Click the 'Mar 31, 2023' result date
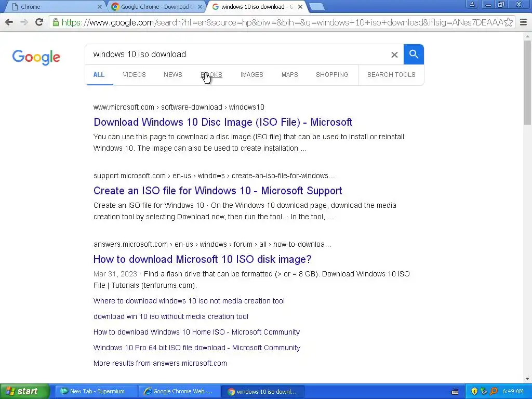 tap(115, 274)
